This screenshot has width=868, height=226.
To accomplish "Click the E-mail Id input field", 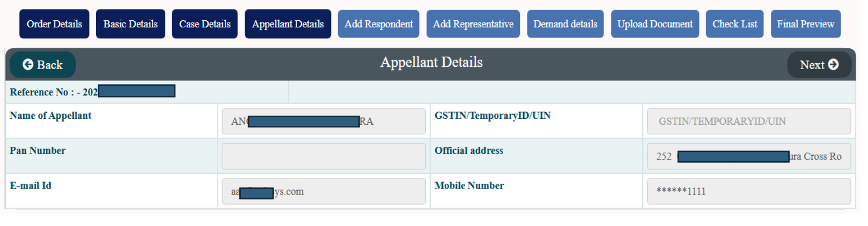I will pyautogui.click(x=323, y=191).
